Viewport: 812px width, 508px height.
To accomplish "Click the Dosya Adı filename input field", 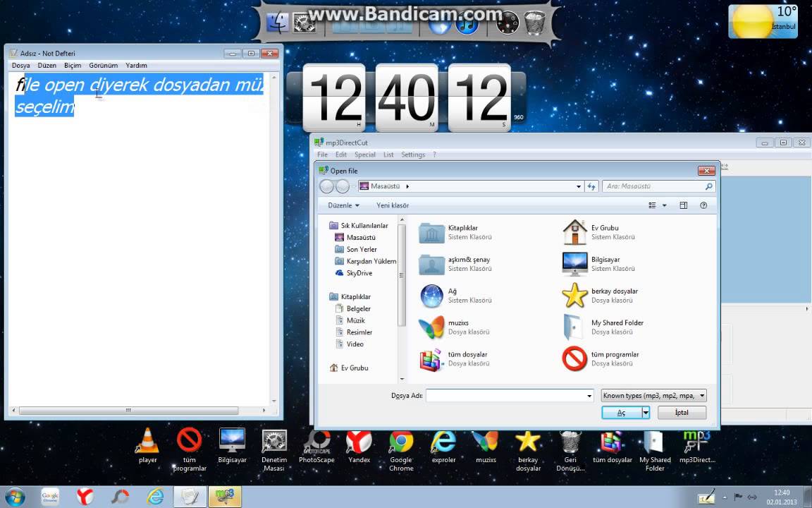I will pos(505,396).
